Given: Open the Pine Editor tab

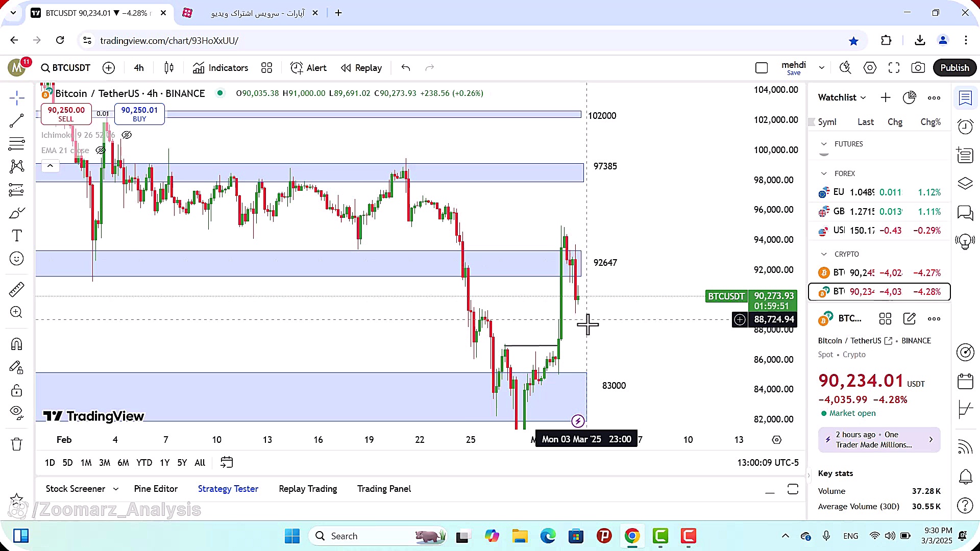Looking at the screenshot, I should pos(156,489).
